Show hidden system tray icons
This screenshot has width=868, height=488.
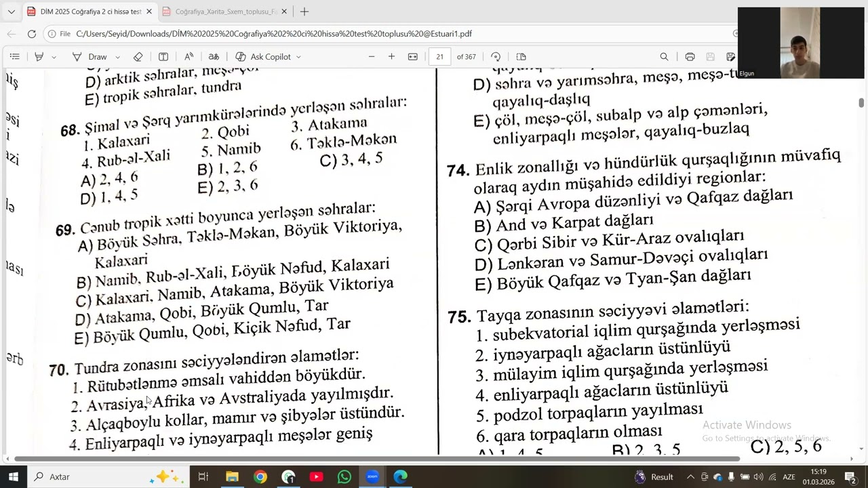[x=690, y=476]
